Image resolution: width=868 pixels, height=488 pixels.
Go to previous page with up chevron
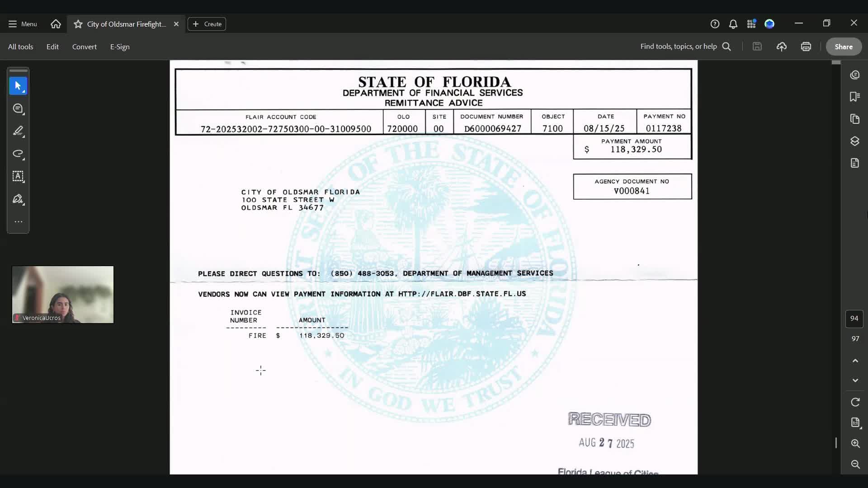tap(855, 361)
